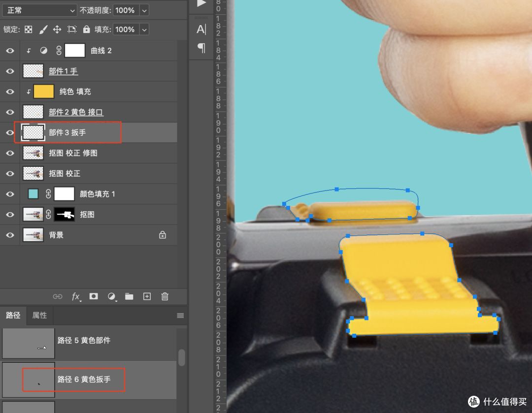Click the 填充 value field 100%
This screenshot has width=532, height=413.
(x=126, y=30)
